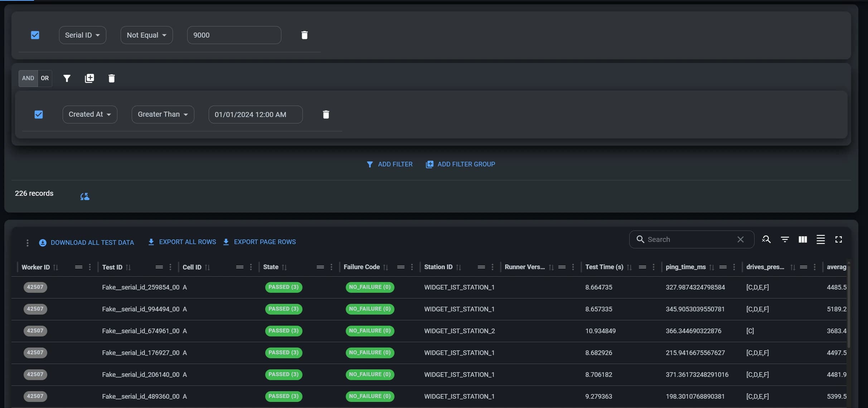The width and height of the screenshot is (868, 408).
Task: Toggle search-off icon next to search box
Action: point(766,239)
